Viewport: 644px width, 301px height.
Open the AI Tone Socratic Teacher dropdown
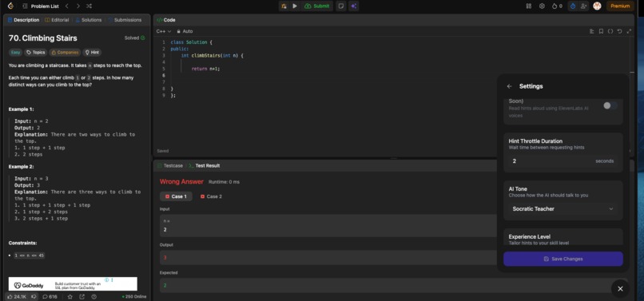(x=563, y=208)
